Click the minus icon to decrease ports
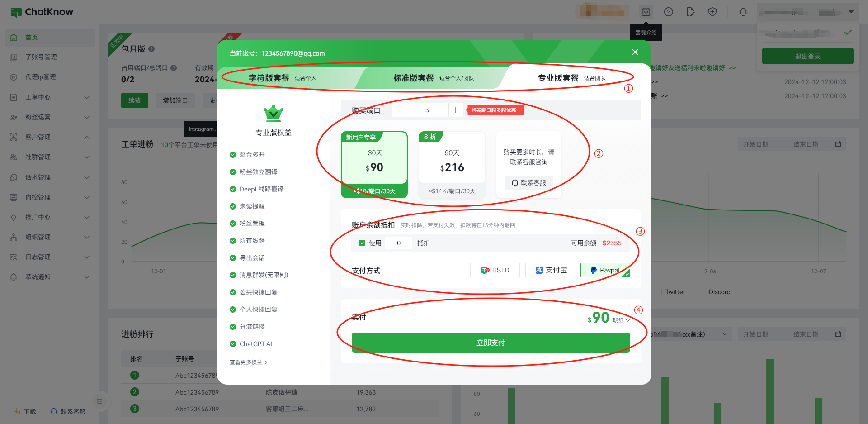 point(398,110)
